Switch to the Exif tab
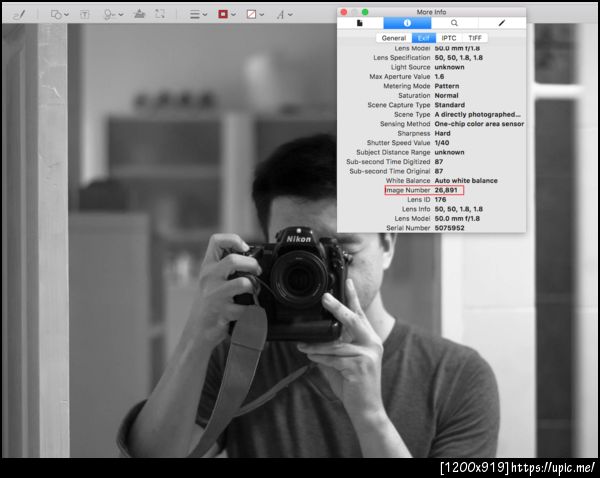This screenshot has height=478, width=600. click(424, 38)
